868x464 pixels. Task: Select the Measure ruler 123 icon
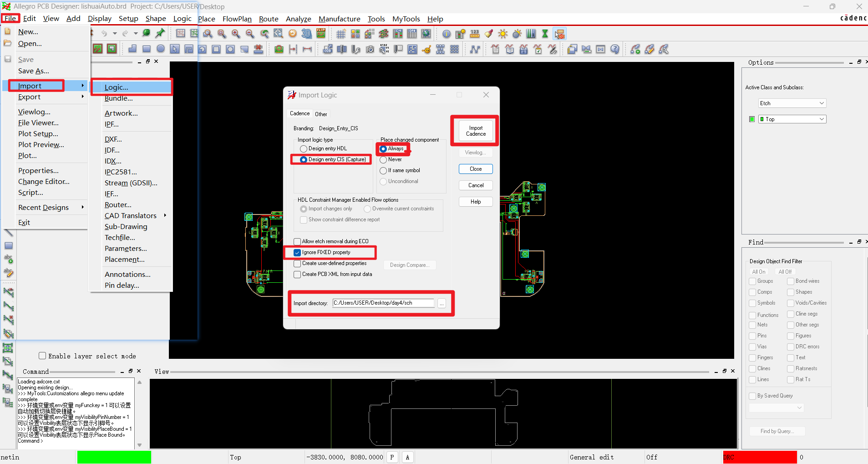click(x=475, y=34)
